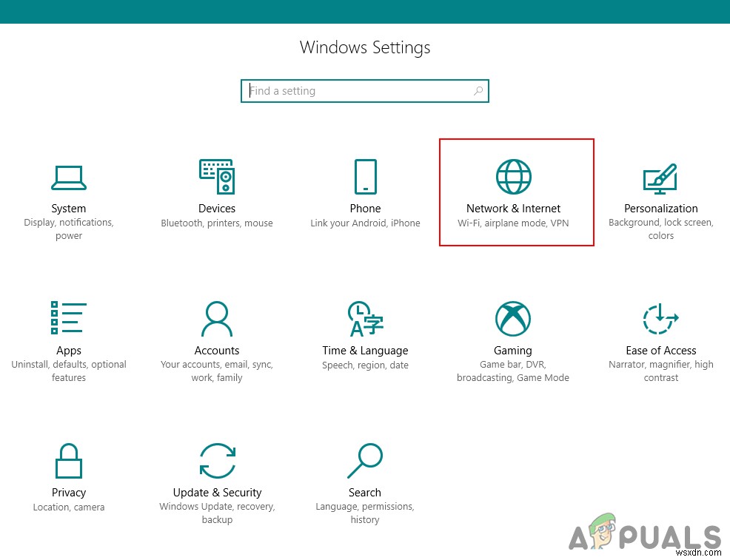Select the Accounts label
730x560 pixels.
[217, 350]
